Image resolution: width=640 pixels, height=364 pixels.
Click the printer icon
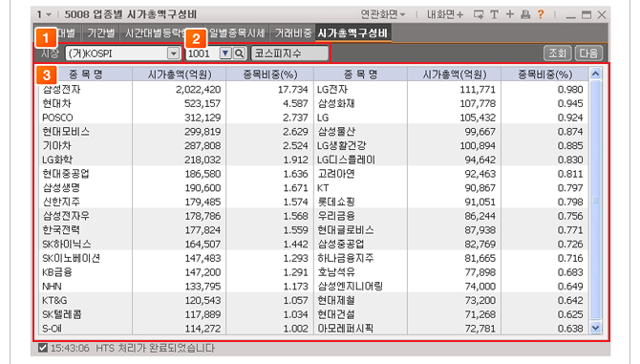[525, 14]
